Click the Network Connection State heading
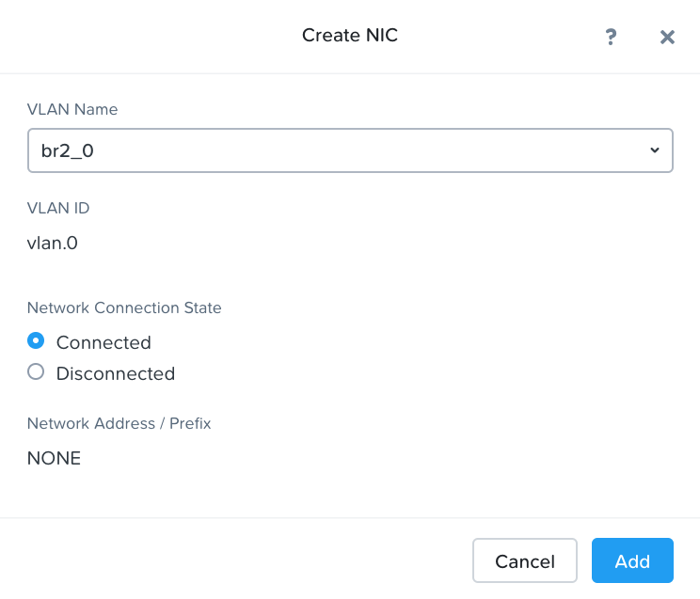This screenshot has width=700, height=599. [124, 307]
